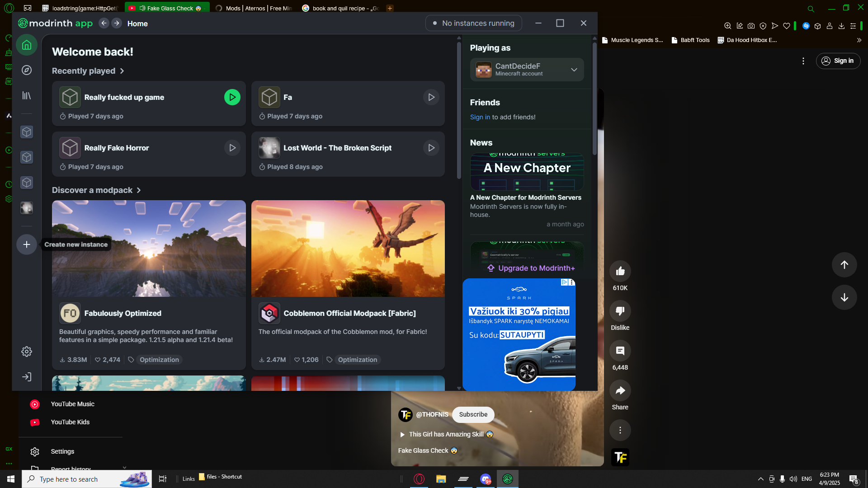The image size is (868, 488).
Task: Open the first cube instance icon in the sidebar
Action: coord(27,132)
